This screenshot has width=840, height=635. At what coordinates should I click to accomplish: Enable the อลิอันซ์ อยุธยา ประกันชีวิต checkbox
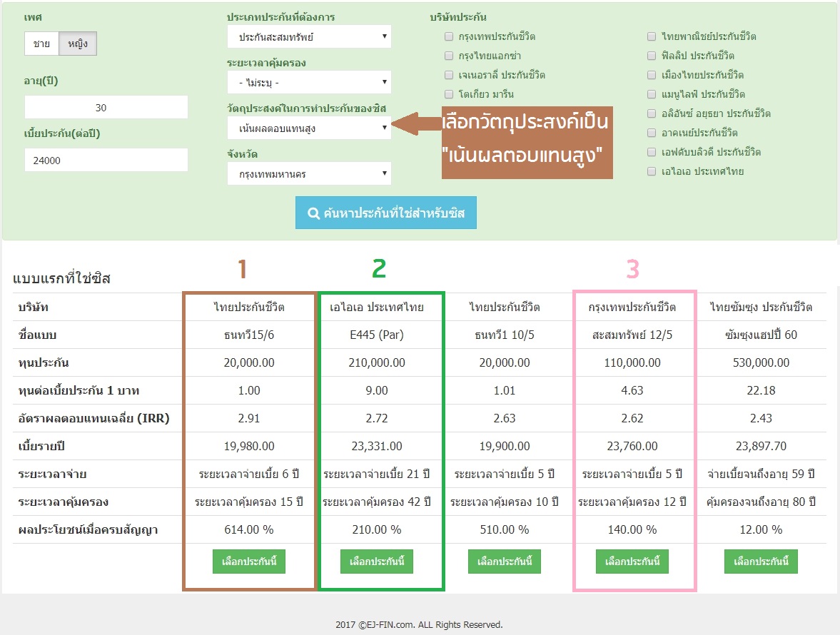coord(652,113)
